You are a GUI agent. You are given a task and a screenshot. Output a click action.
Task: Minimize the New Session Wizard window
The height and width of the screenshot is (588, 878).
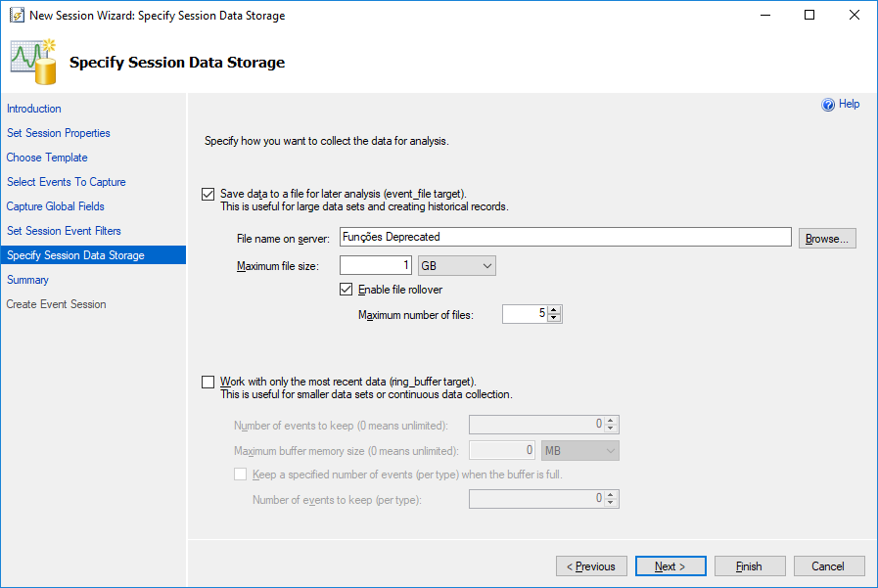(x=765, y=15)
